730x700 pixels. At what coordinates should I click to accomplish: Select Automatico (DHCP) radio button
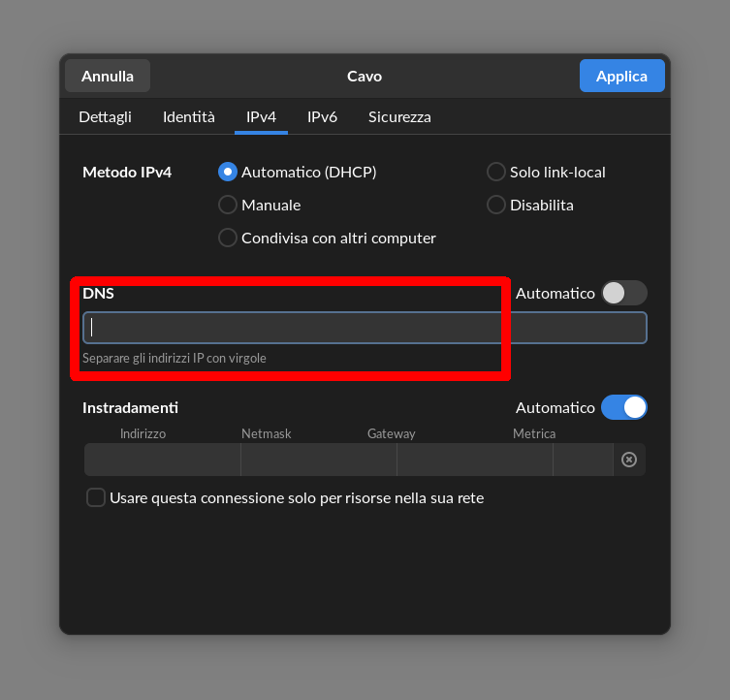[x=228, y=172]
